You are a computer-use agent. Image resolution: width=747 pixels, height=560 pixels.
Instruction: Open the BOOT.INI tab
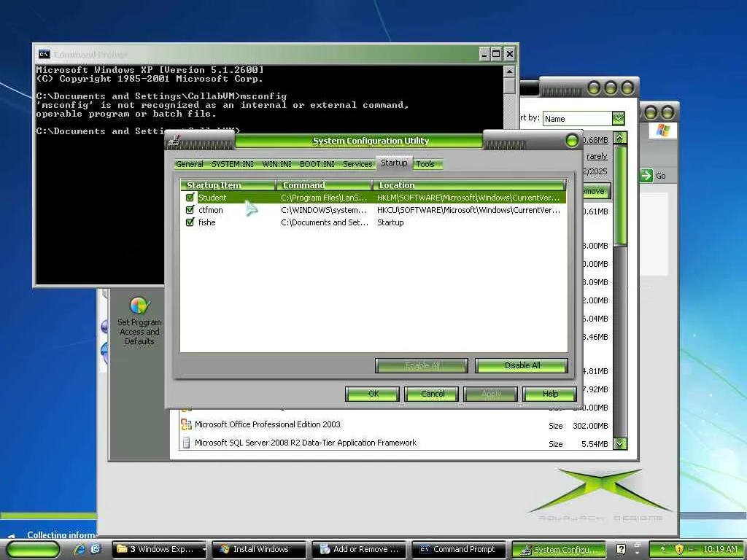tap(317, 164)
